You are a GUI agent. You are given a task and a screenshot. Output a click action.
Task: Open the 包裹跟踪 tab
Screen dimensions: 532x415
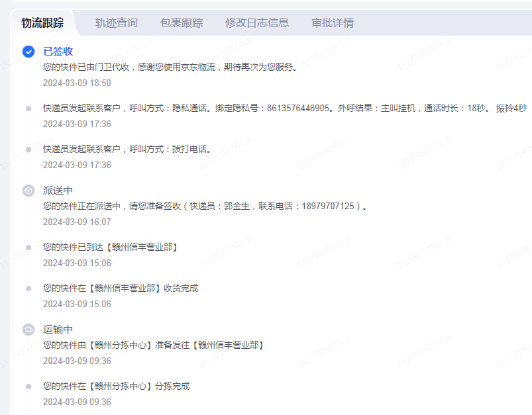(x=182, y=23)
